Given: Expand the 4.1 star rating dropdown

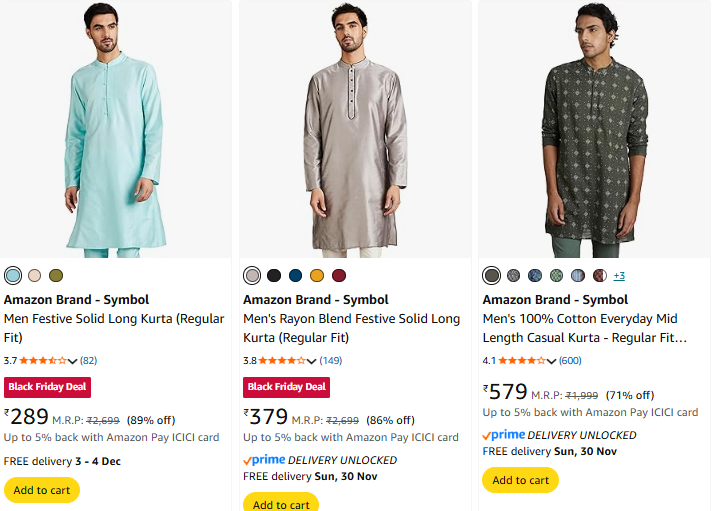Looking at the screenshot, I should coord(552,361).
